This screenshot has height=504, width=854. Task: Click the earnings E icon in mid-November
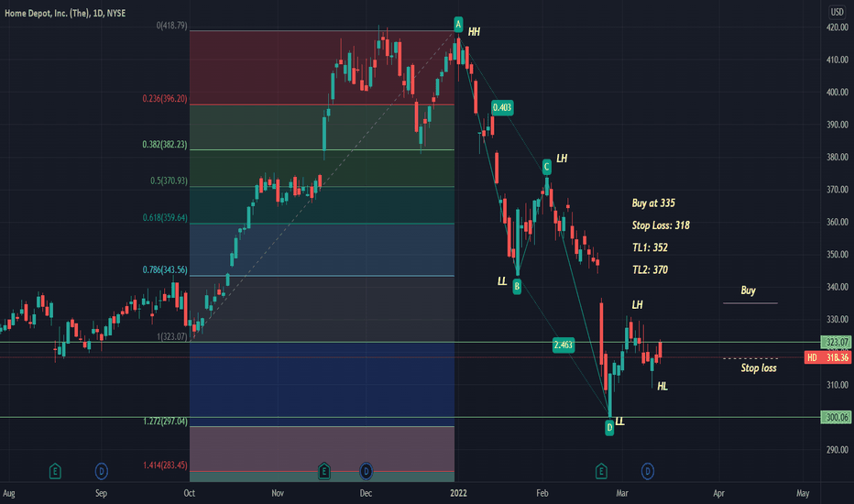[x=324, y=471]
